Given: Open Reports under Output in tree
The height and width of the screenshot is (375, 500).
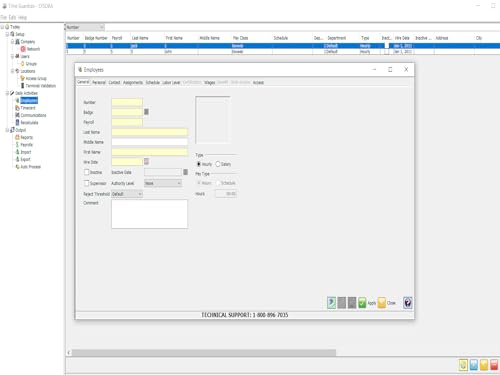Looking at the screenshot, I should point(27,137).
